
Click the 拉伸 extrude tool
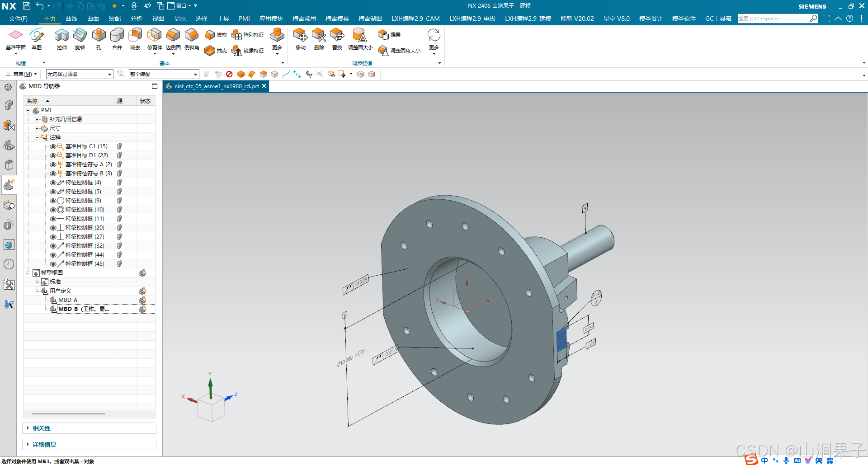point(62,39)
